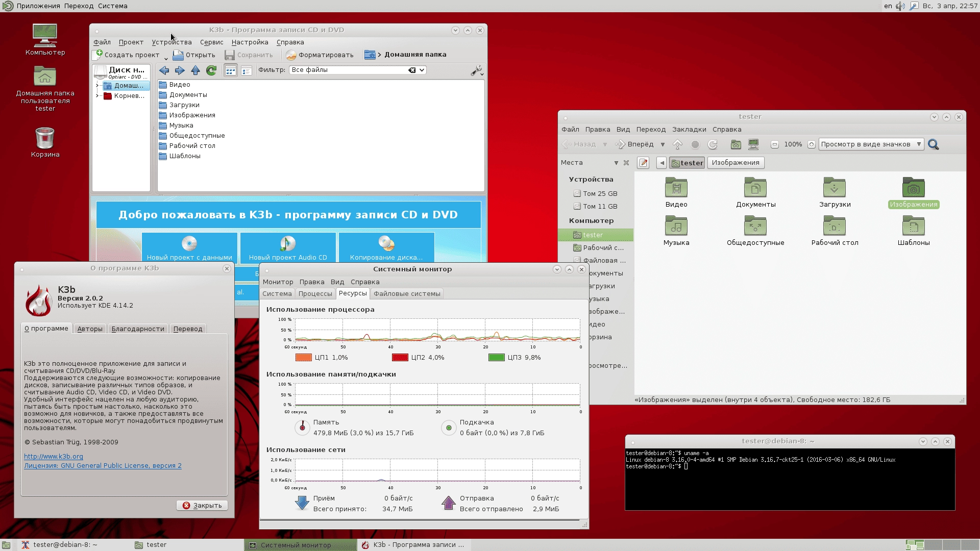Screen dimensions: 980x551
Task: Reload the file manager folder view
Action: point(713,144)
